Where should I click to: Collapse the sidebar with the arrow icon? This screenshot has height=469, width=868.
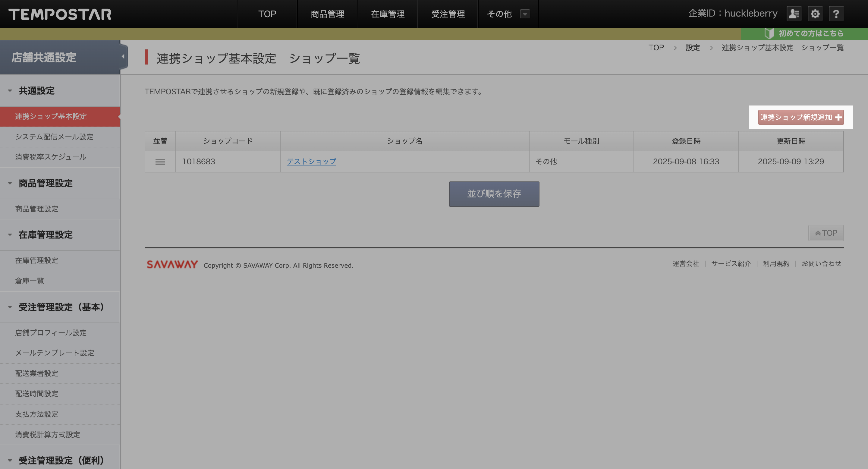[123, 57]
